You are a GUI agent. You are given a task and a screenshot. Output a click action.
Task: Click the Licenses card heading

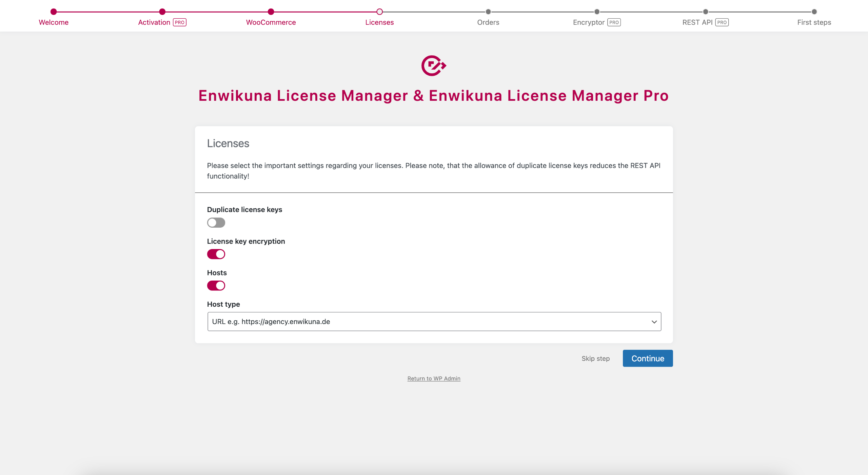click(x=228, y=144)
